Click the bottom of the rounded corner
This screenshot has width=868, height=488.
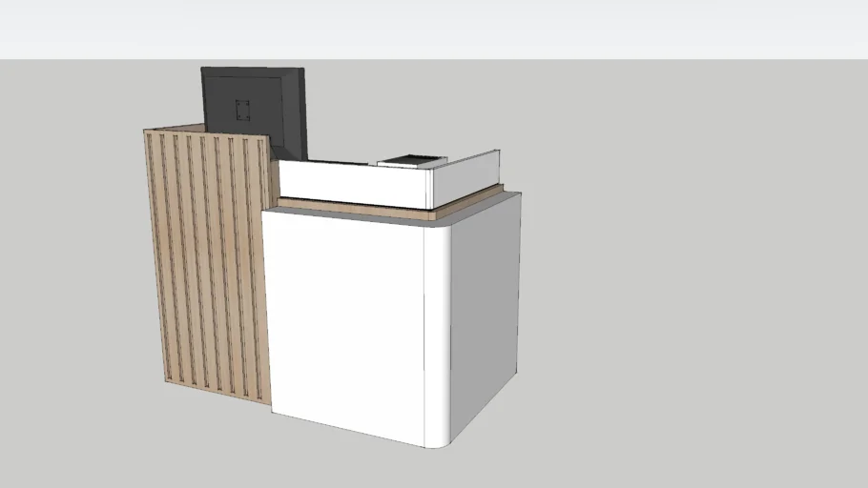439,442
